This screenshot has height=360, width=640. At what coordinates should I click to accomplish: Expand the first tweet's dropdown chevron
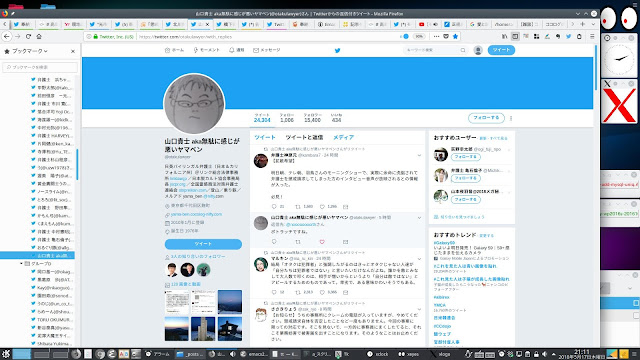[x=419, y=155]
